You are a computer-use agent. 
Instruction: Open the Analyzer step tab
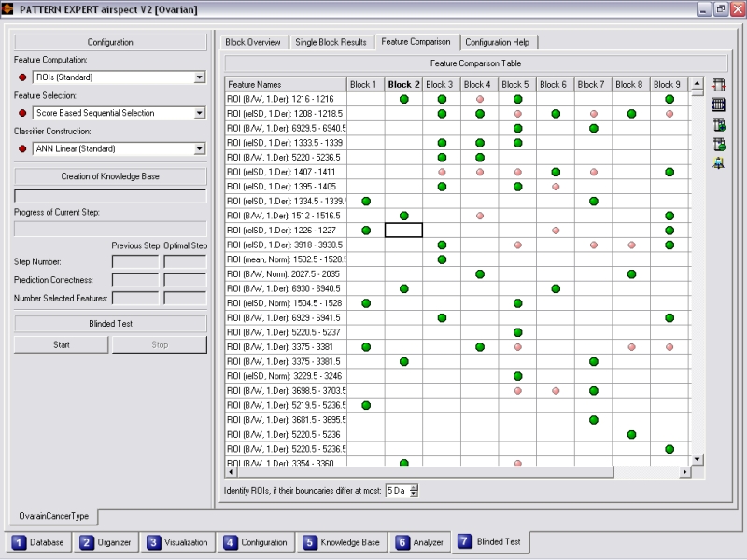coord(417,542)
